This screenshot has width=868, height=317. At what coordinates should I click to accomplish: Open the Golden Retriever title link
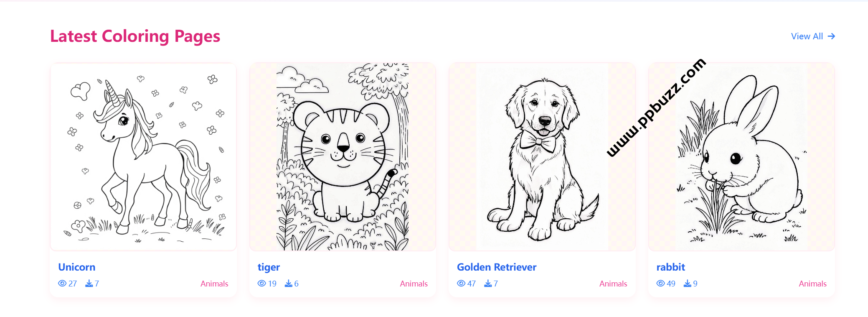pyautogui.click(x=497, y=267)
